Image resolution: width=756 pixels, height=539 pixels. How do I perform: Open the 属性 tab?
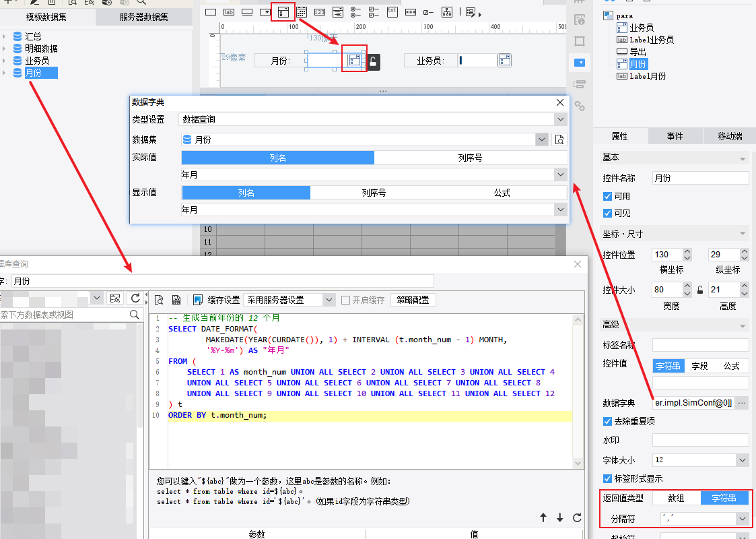point(620,137)
